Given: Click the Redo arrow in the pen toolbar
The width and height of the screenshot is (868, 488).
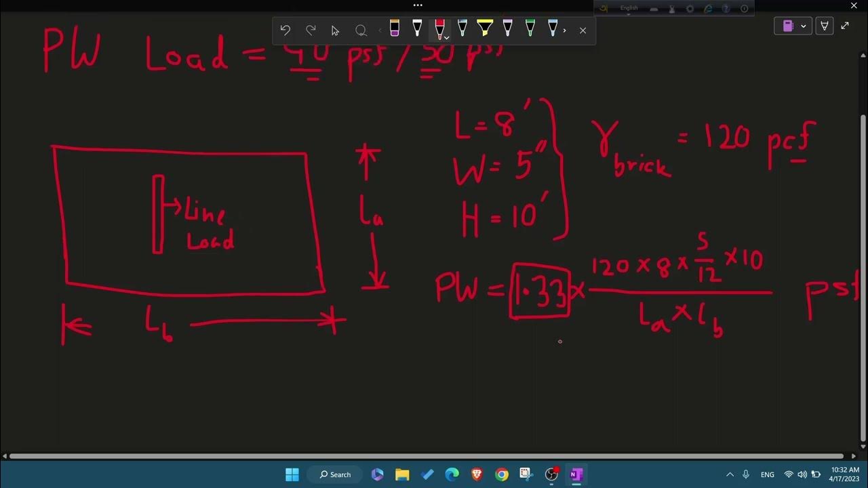Looking at the screenshot, I should 311,30.
